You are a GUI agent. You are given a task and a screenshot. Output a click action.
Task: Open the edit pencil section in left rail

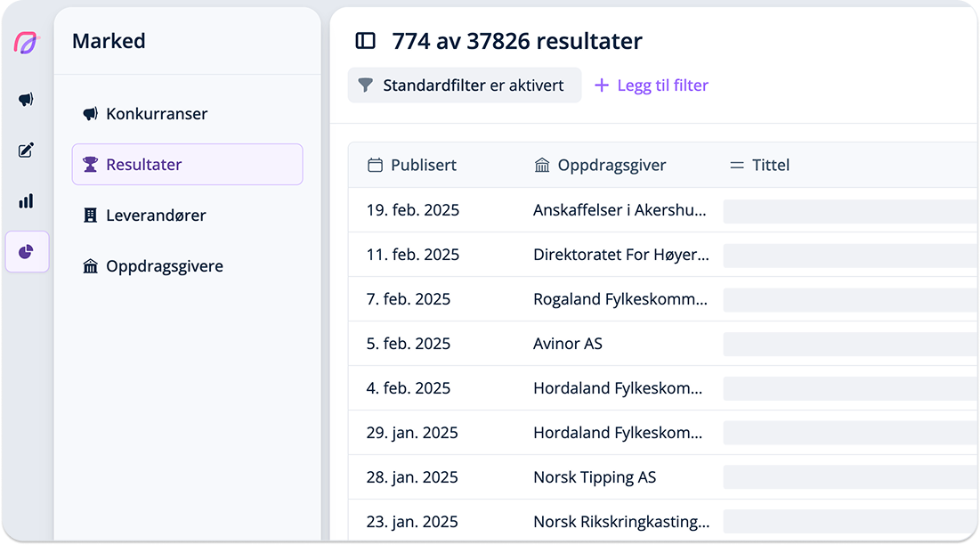[x=26, y=150]
